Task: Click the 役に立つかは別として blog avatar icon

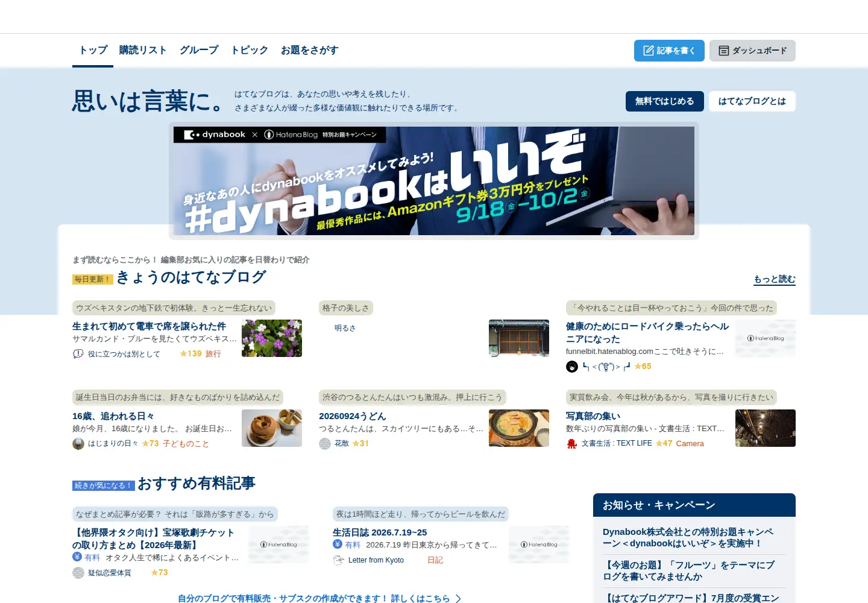Action: coord(78,354)
